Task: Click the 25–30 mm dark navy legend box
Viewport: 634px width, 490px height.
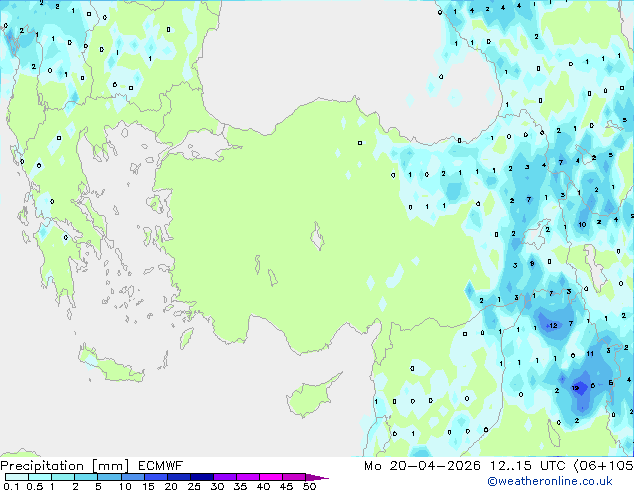Action: [x=201, y=477]
